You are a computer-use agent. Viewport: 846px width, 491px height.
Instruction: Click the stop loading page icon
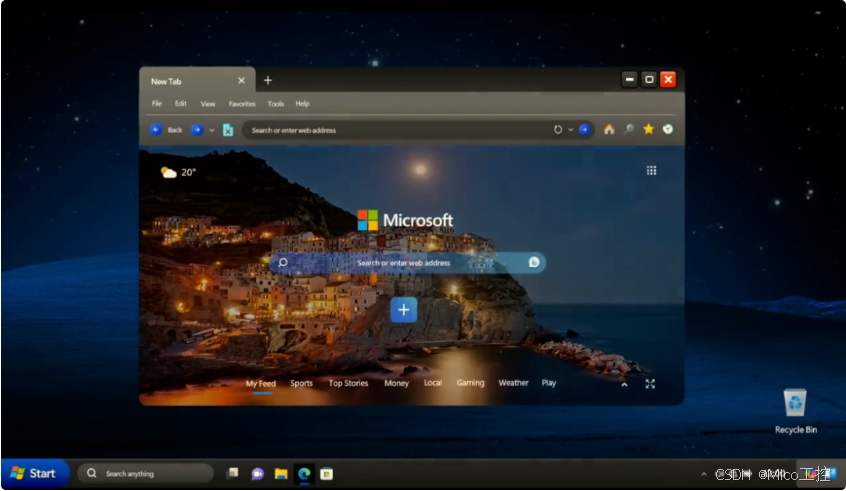click(x=228, y=130)
